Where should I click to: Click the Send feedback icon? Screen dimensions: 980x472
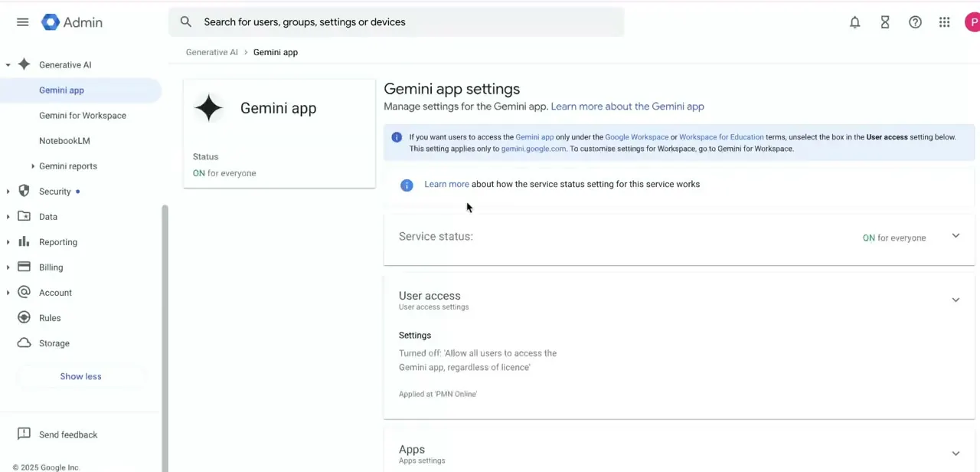click(24, 434)
